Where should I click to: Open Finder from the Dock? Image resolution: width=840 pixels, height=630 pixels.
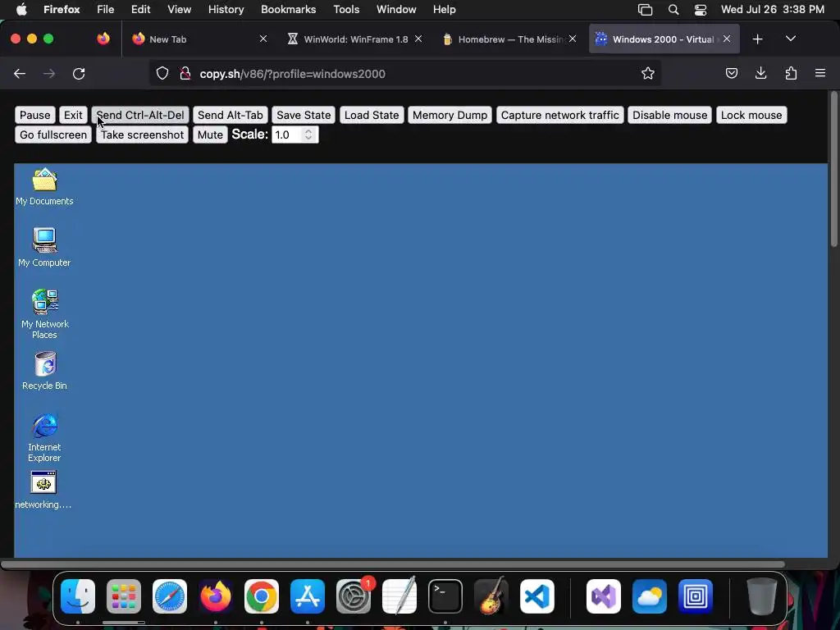tap(78, 596)
